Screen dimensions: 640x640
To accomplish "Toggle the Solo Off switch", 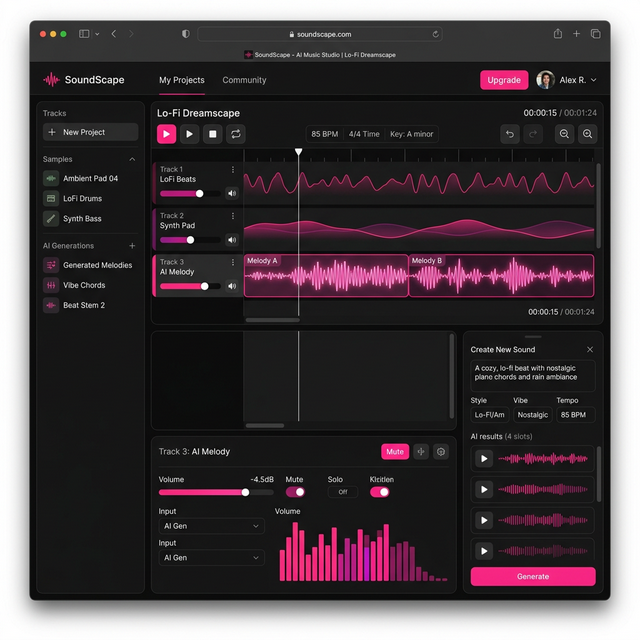I will click(x=343, y=492).
